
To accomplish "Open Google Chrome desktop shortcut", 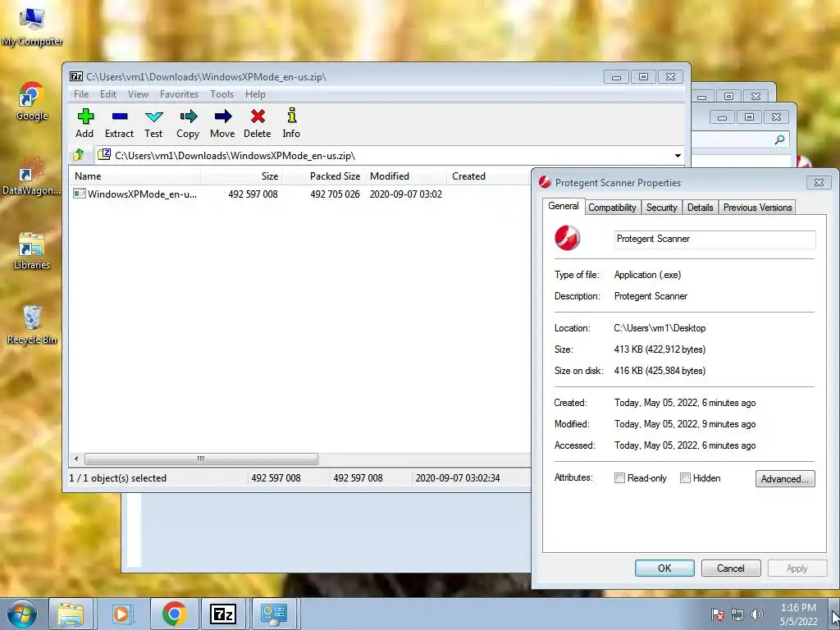I will point(32,101).
